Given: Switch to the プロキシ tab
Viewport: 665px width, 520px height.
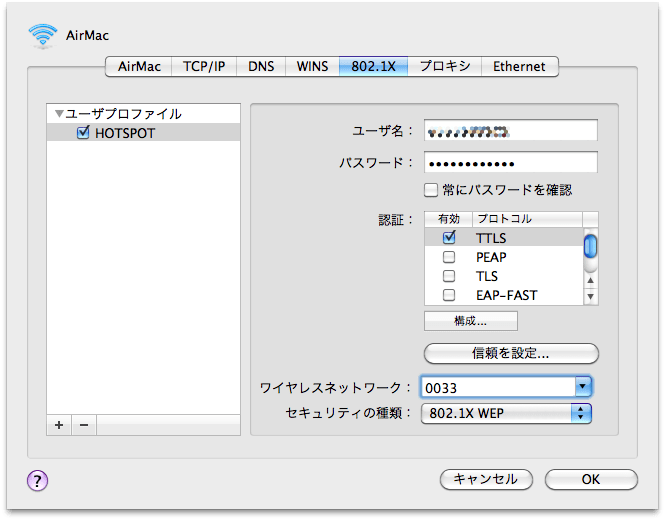Looking at the screenshot, I should coord(444,67).
